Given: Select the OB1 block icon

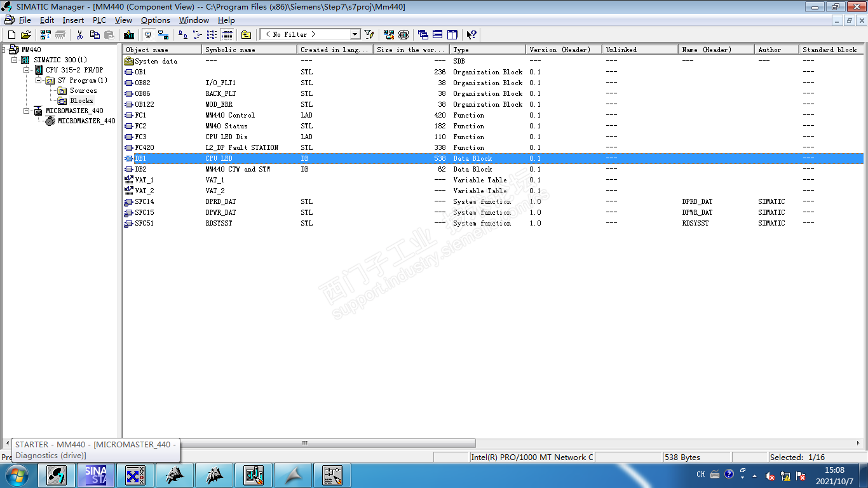Looking at the screenshot, I should point(129,72).
